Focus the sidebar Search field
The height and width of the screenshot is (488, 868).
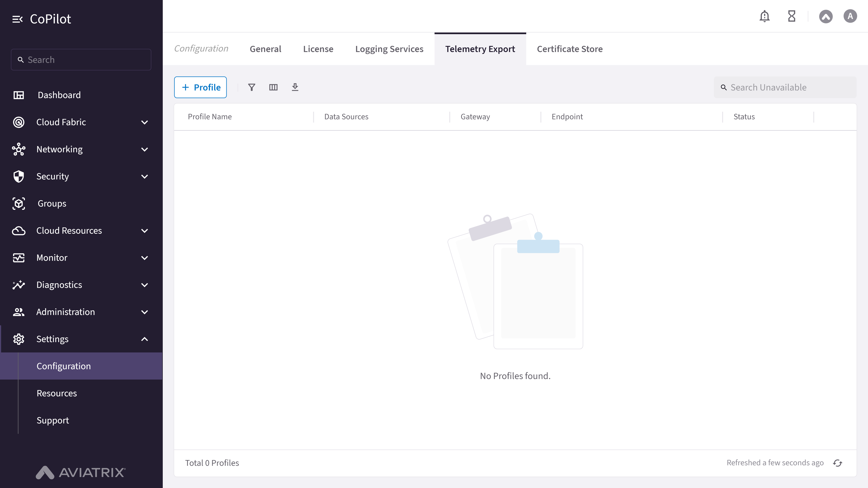(x=81, y=60)
